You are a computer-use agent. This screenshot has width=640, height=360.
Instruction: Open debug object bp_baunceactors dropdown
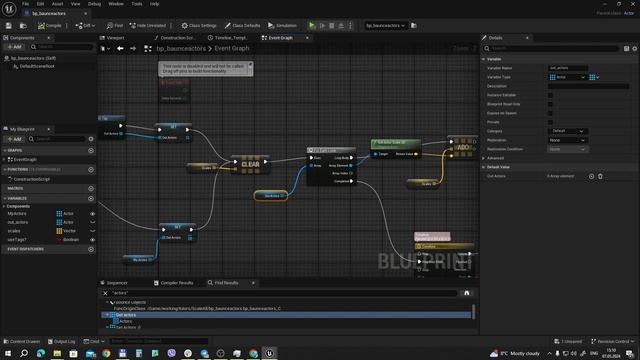(x=385, y=25)
